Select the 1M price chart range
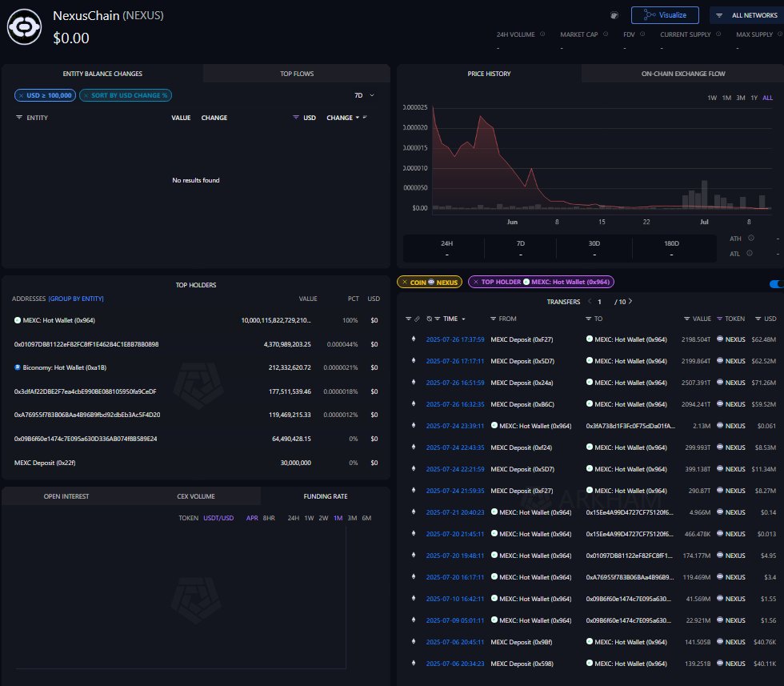Image resolution: width=784 pixels, height=686 pixels. click(x=726, y=98)
